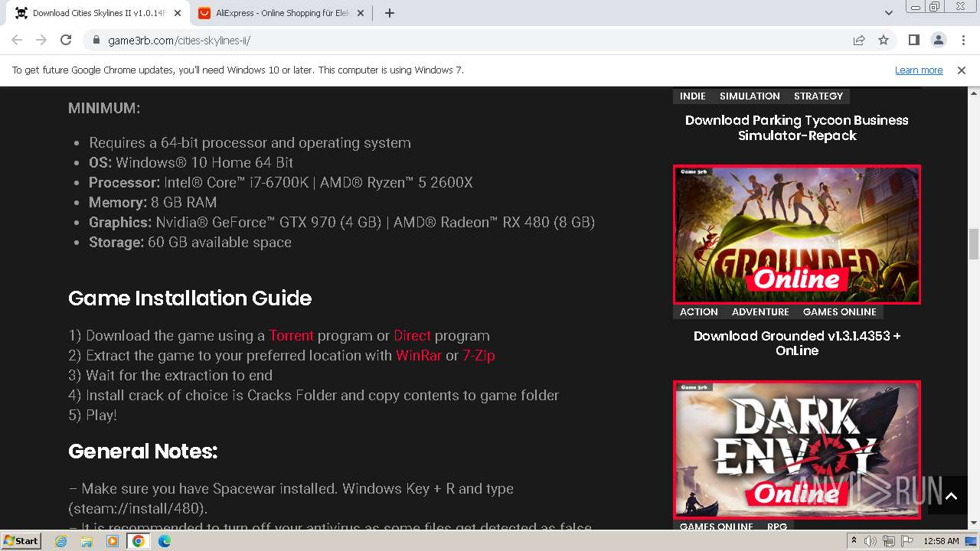Open a new tab
Image resolution: width=980 pixels, height=551 pixels.
tap(389, 13)
